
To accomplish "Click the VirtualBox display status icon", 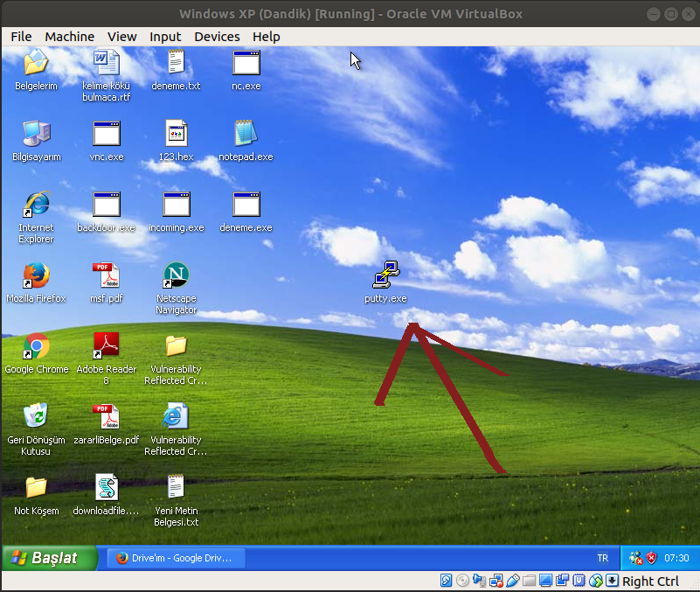I will coord(545,581).
